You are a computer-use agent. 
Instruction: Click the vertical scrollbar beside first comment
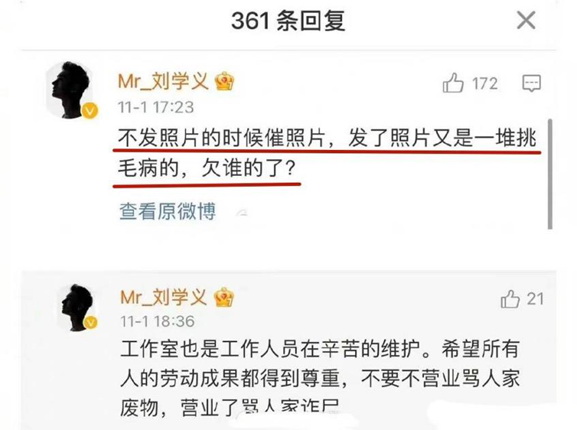[550, 174]
